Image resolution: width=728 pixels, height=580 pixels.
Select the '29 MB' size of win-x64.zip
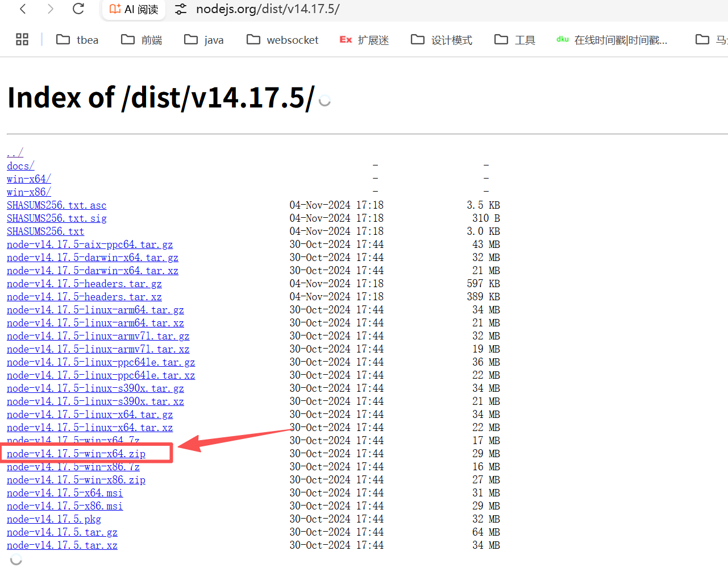click(486, 453)
